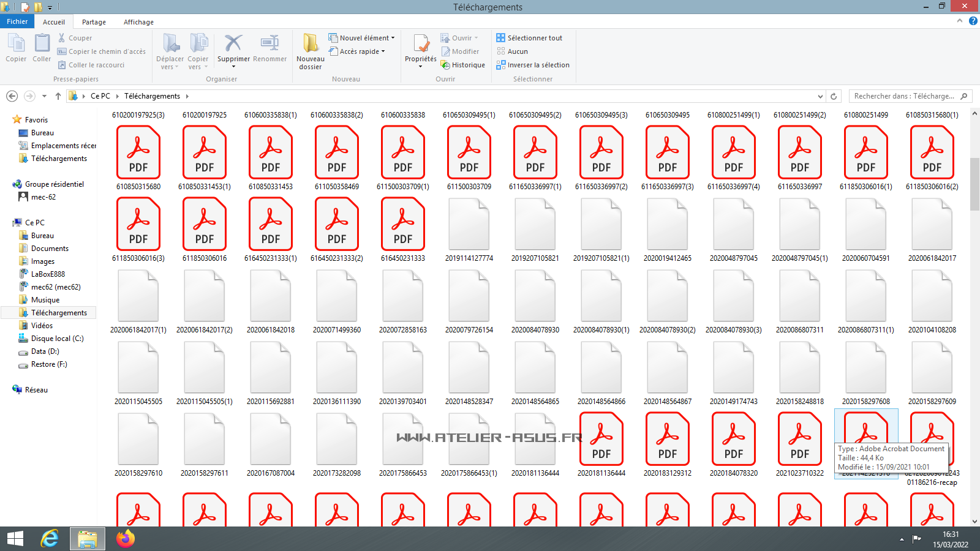Viewport: 980px width, 551px height.
Task: Select the Documents folder in the sidebar
Action: coord(50,249)
